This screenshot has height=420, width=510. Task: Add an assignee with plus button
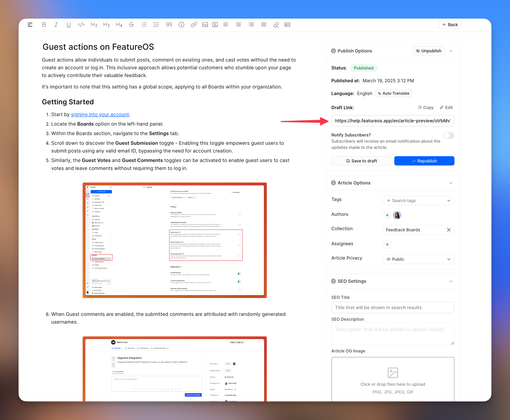coord(387,244)
